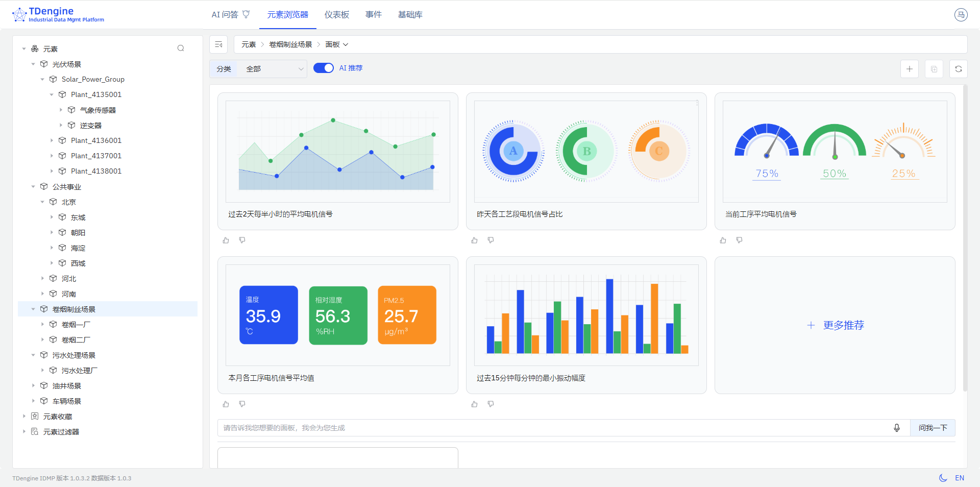The image size is (980, 487).
Task: Expand the 河北 tree node
Action: [42, 278]
